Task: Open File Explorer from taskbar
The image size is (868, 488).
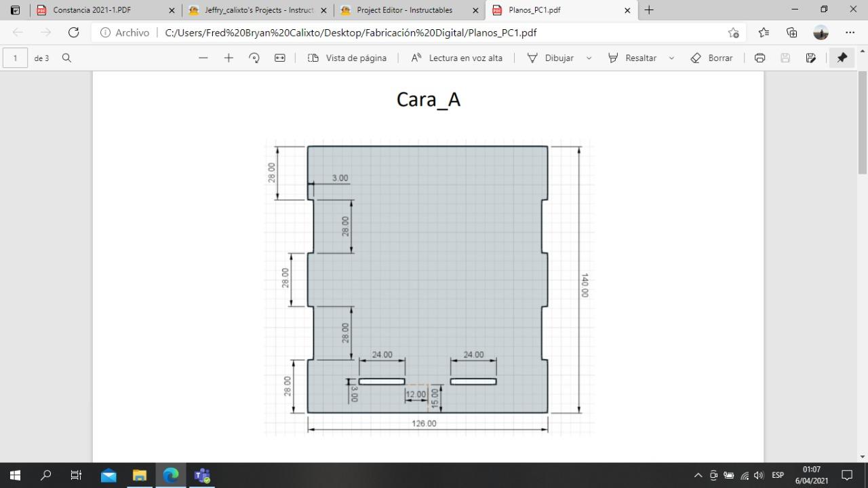Action: tap(139, 475)
